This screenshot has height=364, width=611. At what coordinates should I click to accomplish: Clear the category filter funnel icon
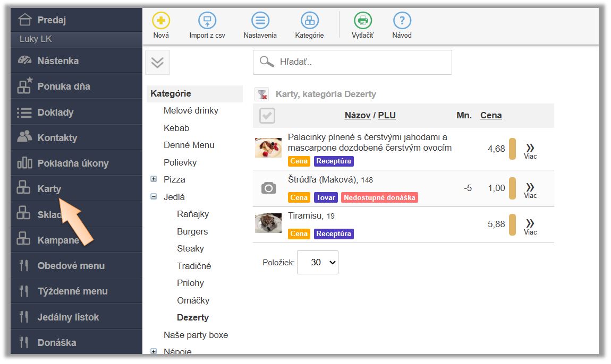click(x=261, y=94)
